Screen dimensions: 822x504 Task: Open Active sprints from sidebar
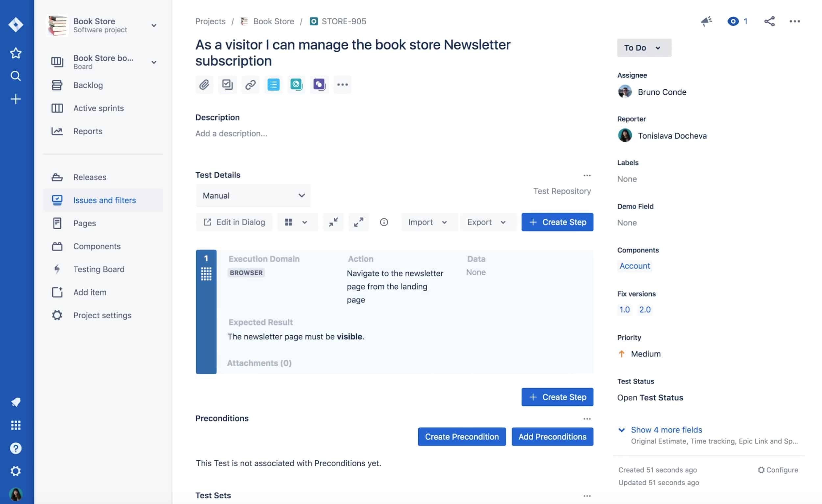pyautogui.click(x=98, y=108)
